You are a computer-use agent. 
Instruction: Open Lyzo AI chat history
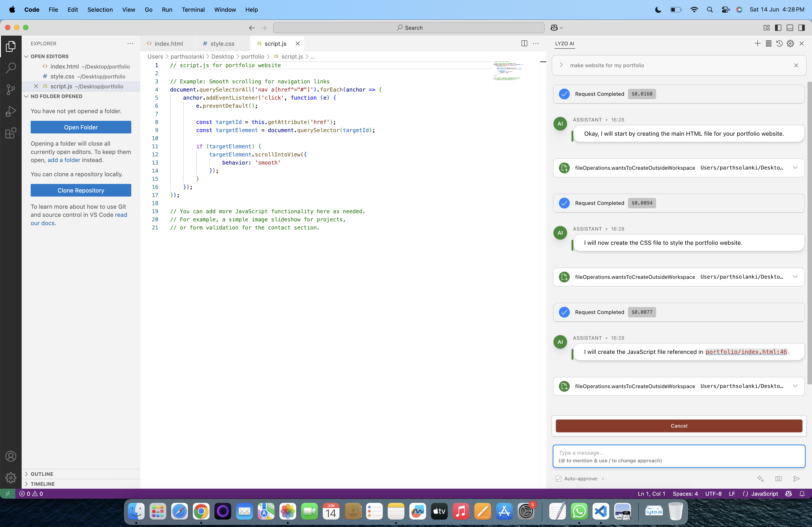[x=779, y=43]
